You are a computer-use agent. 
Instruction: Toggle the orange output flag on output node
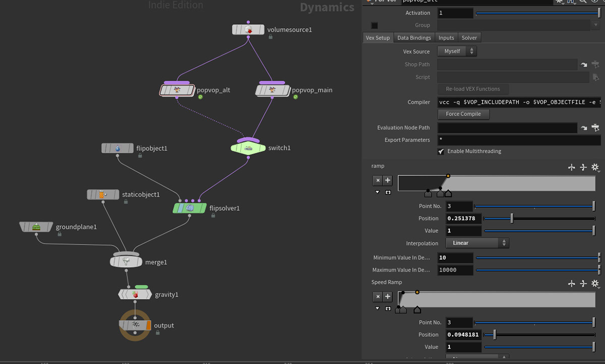[x=148, y=325]
